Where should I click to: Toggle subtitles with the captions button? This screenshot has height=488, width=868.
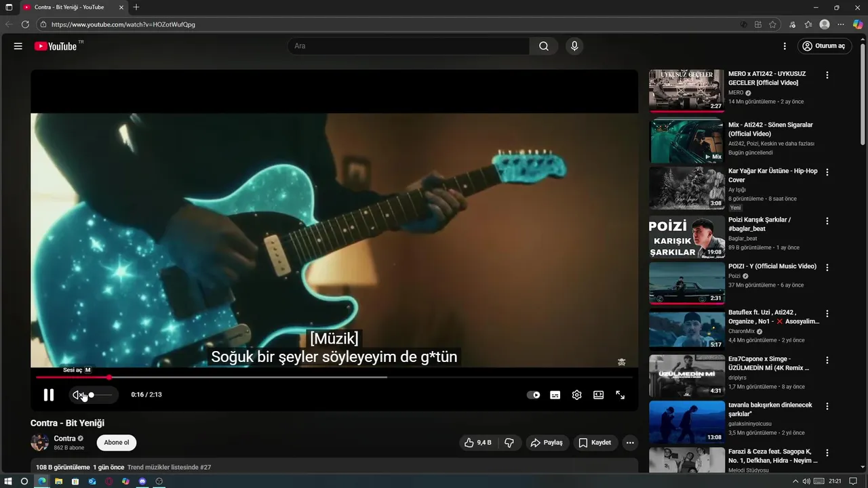tap(555, 395)
